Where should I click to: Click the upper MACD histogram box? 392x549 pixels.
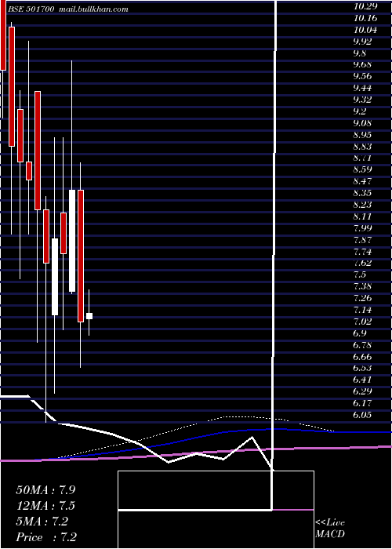point(216,490)
